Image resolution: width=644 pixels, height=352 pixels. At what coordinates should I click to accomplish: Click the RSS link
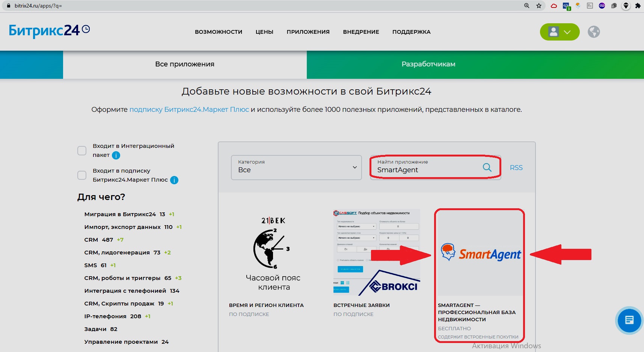(x=516, y=168)
